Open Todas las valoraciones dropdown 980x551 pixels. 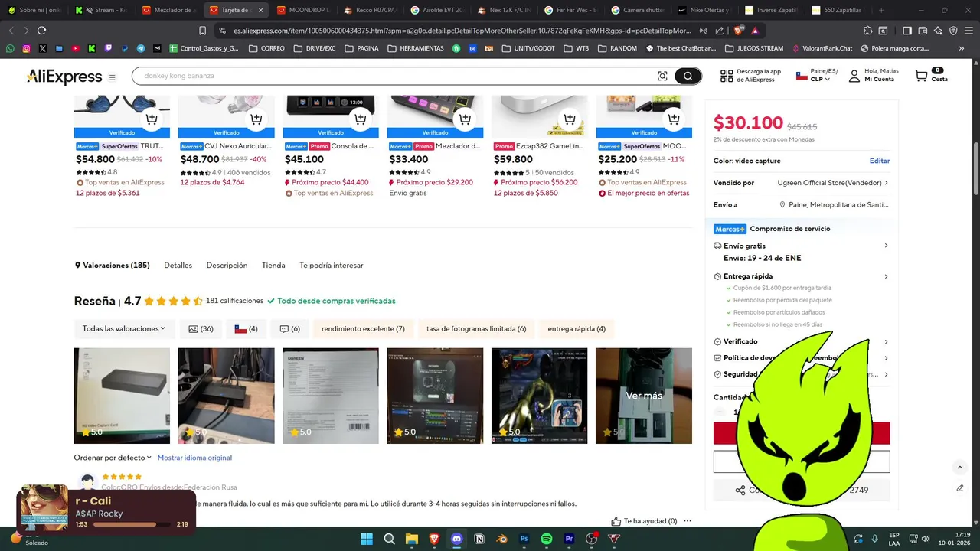point(124,329)
